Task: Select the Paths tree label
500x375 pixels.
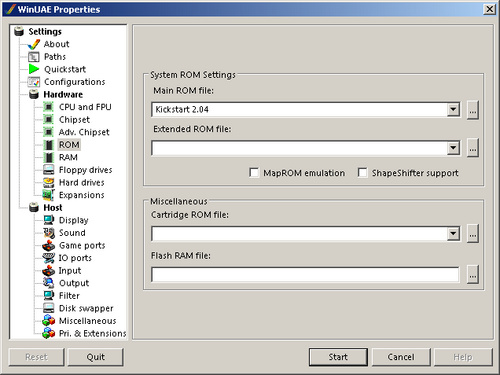Action: [55, 57]
